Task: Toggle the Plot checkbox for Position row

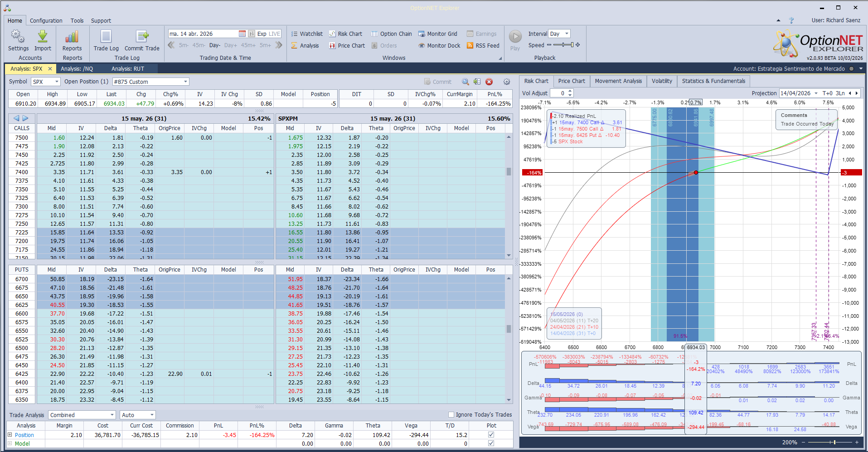Action: 491,435
